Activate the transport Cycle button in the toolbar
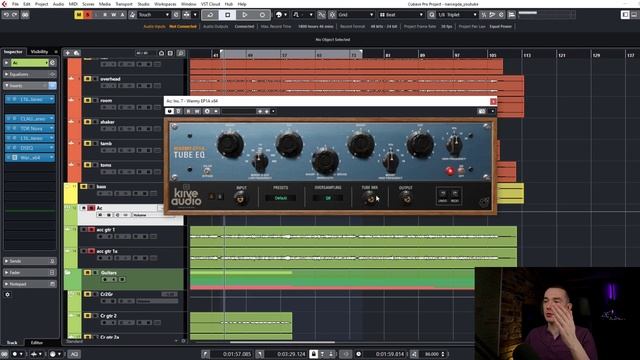 tap(210, 15)
